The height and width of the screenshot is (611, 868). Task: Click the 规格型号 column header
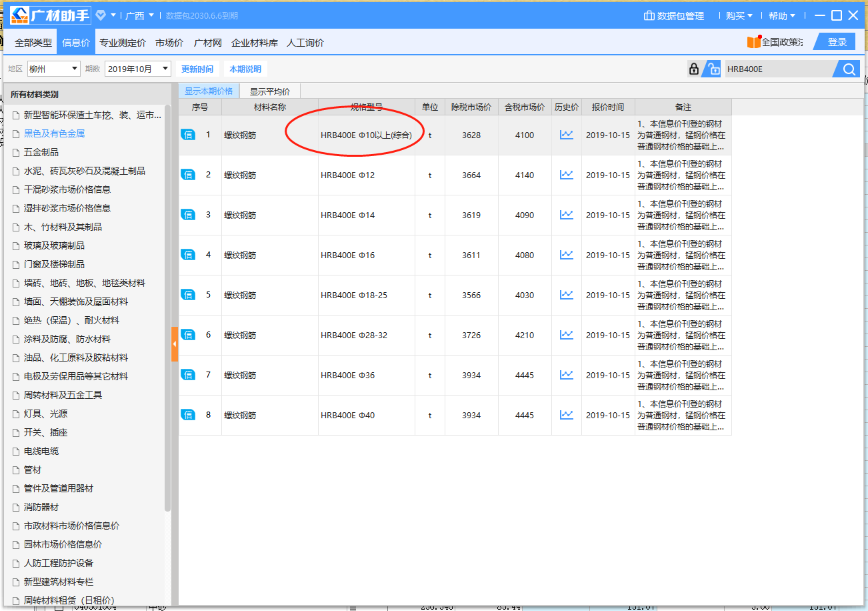(x=367, y=107)
